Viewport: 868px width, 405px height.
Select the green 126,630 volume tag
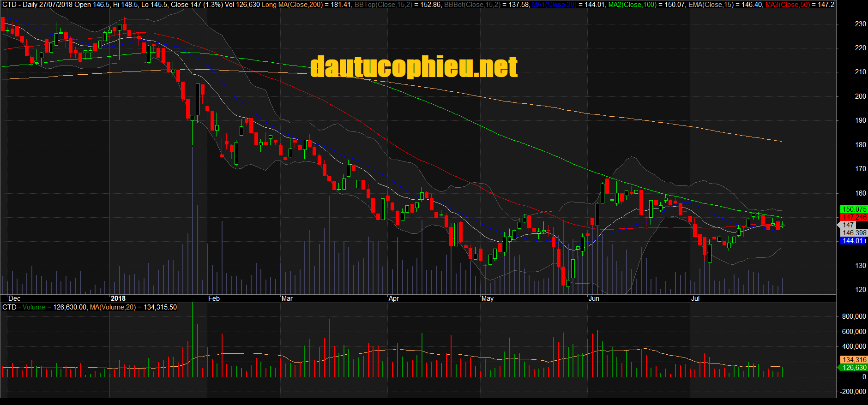point(853,368)
